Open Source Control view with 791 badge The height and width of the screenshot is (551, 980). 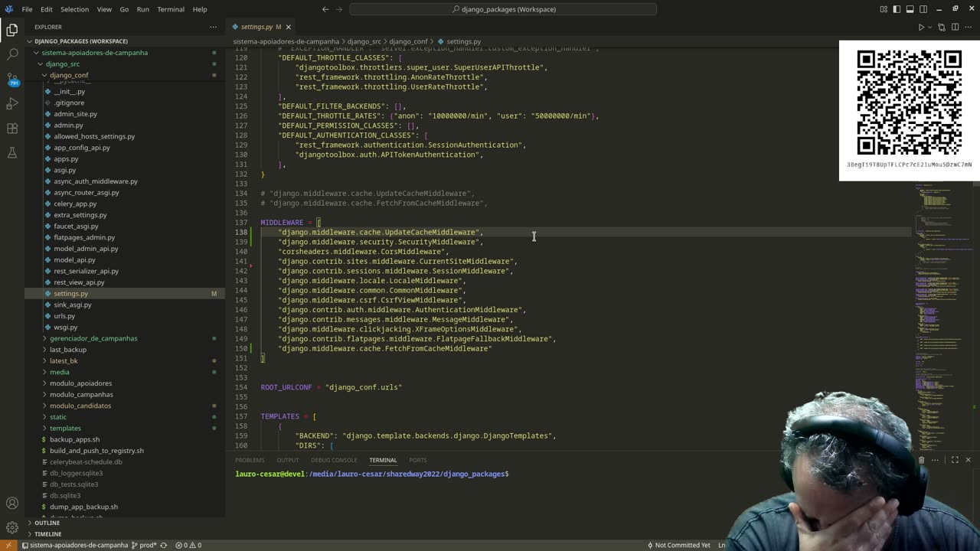(12, 79)
